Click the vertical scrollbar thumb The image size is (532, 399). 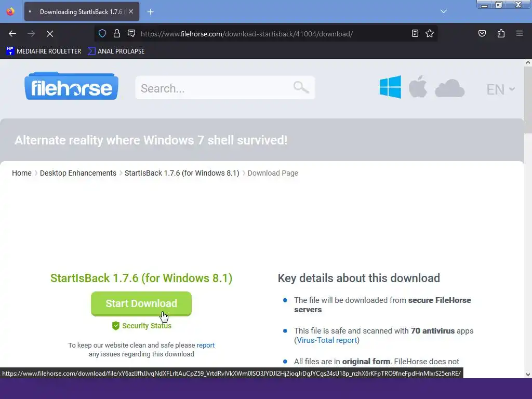pyautogui.click(x=528, y=100)
